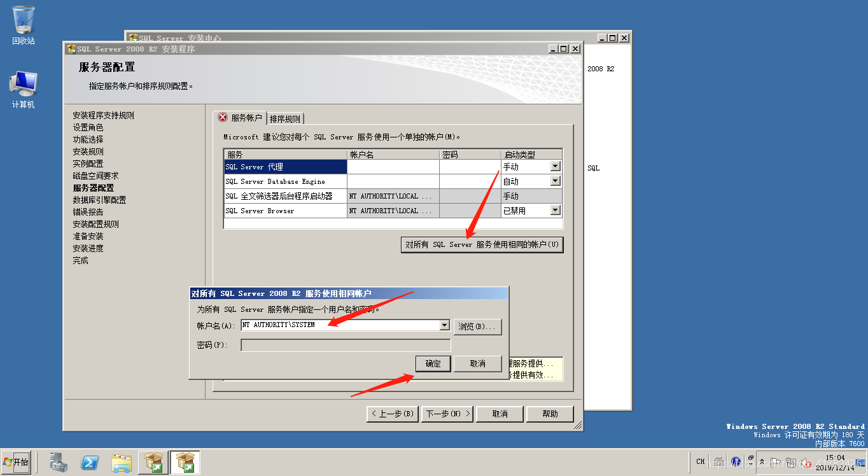Viewport: 868px width, 476px height.
Task: Click the 帐户名 column header
Action: [393, 155]
